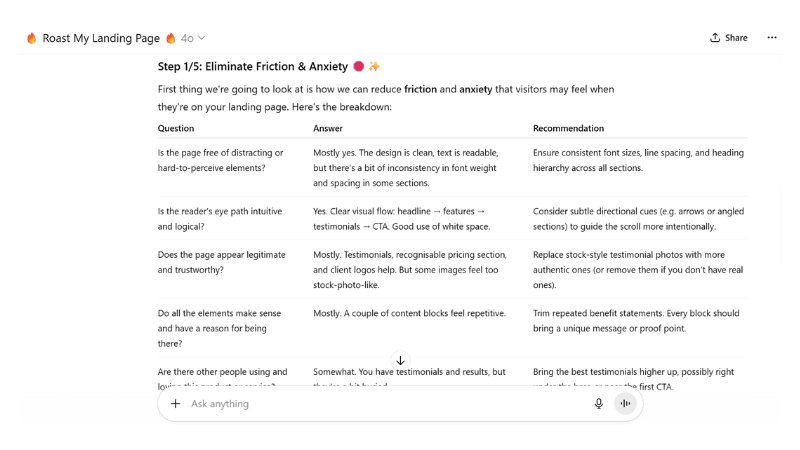The width and height of the screenshot is (800, 450).
Task: Click the flame emoji after the chat title
Action: (x=171, y=38)
